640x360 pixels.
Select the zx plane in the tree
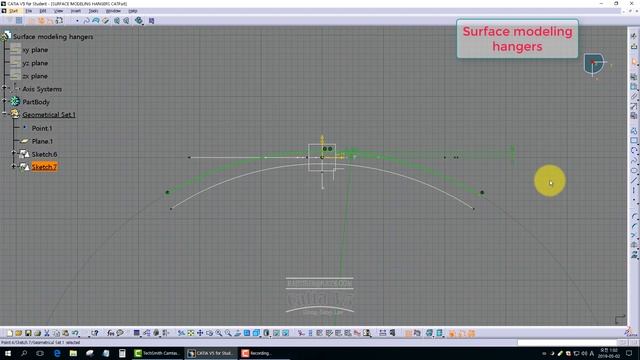(x=35, y=76)
